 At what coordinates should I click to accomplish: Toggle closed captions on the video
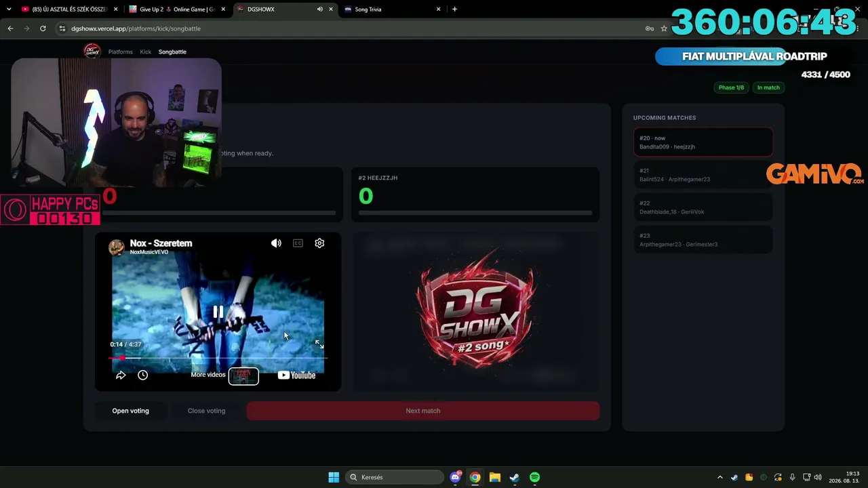tap(298, 243)
